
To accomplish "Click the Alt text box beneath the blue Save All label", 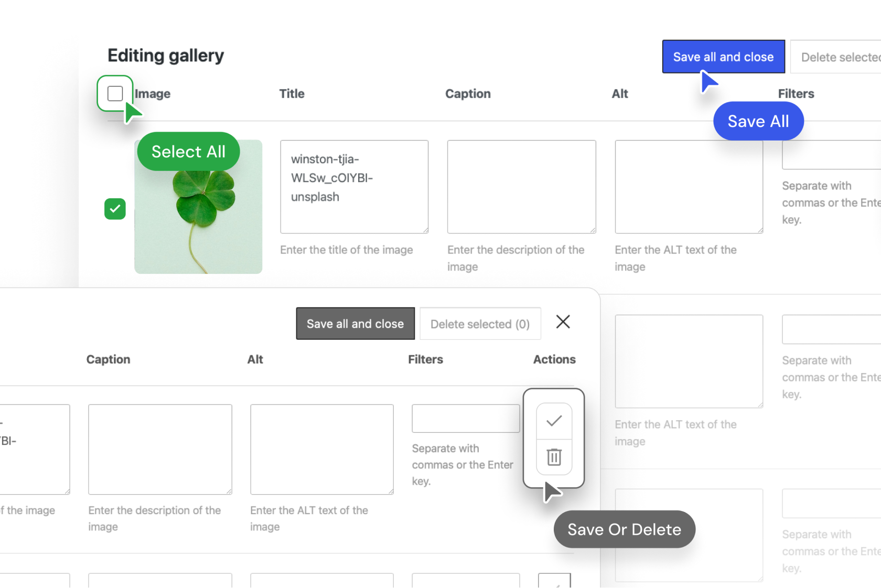I will (689, 191).
